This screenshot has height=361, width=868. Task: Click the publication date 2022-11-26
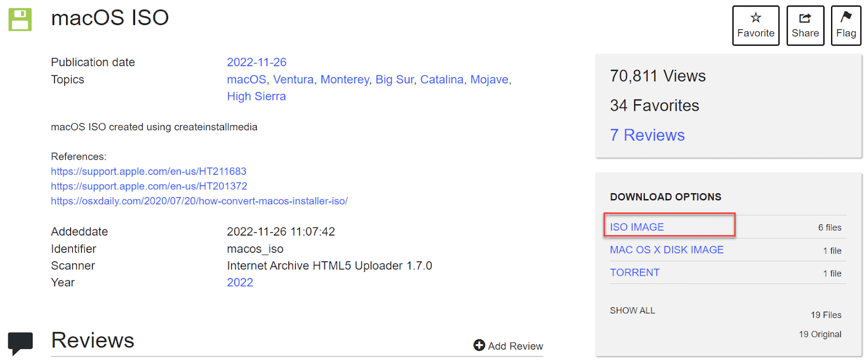click(257, 62)
